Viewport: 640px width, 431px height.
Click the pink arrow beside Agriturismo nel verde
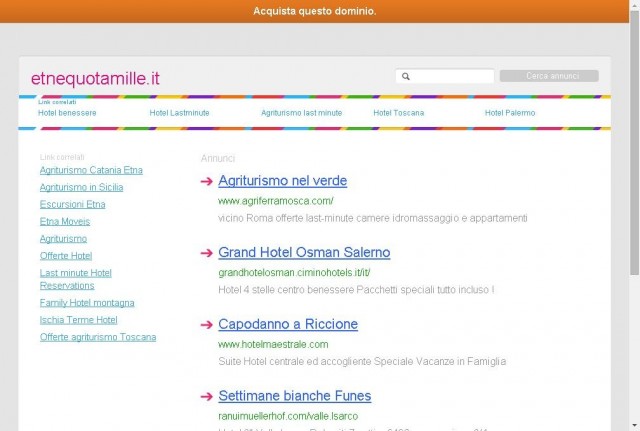[x=207, y=181]
